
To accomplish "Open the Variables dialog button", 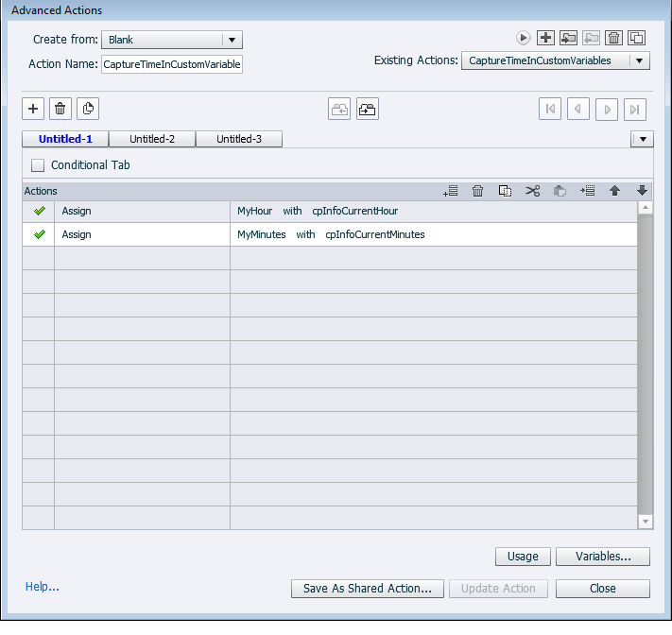I will pyautogui.click(x=602, y=557).
